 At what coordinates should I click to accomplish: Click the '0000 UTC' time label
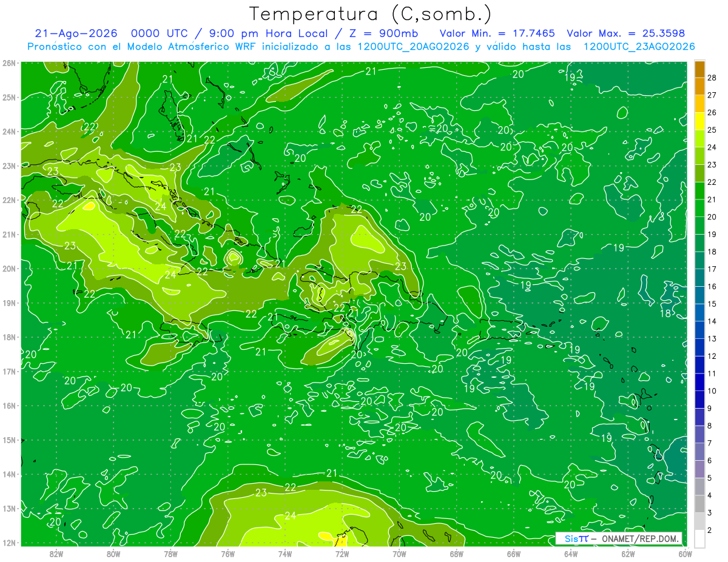tap(158, 33)
